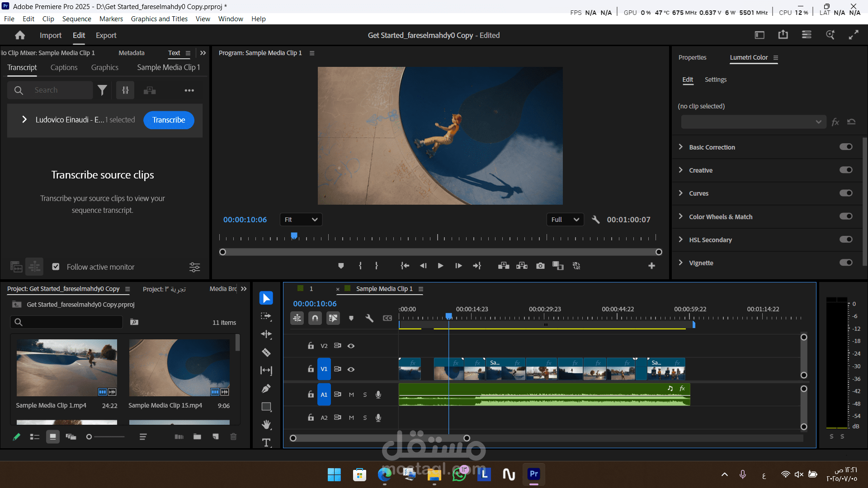Select the Slip tool
The width and height of the screenshot is (868, 488).
tap(266, 371)
